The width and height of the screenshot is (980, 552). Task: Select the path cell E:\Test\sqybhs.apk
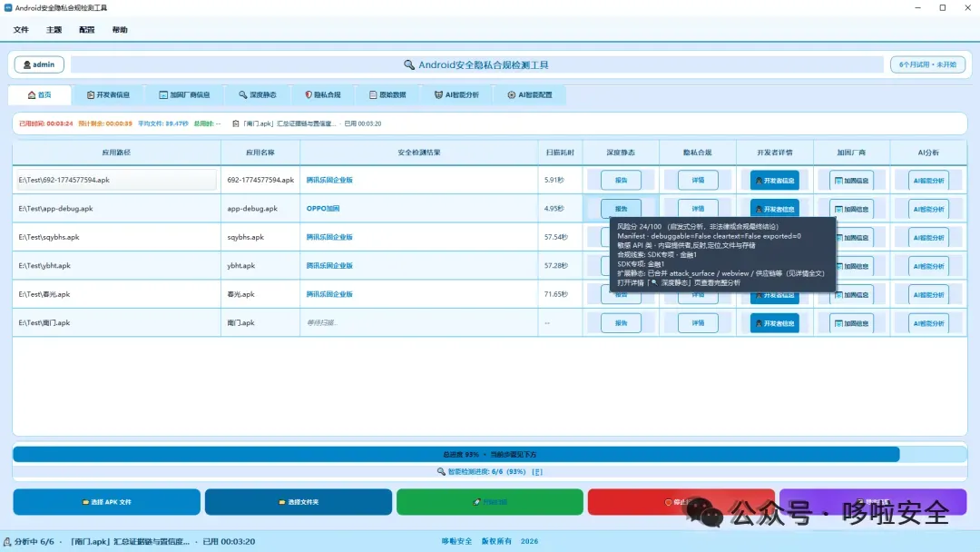[x=116, y=237]
